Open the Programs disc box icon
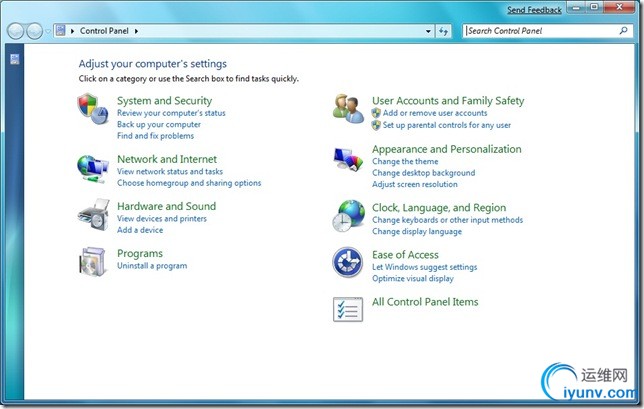Viewport: 644px width, 409px height. pyautogui.click(x=93, y=261)
